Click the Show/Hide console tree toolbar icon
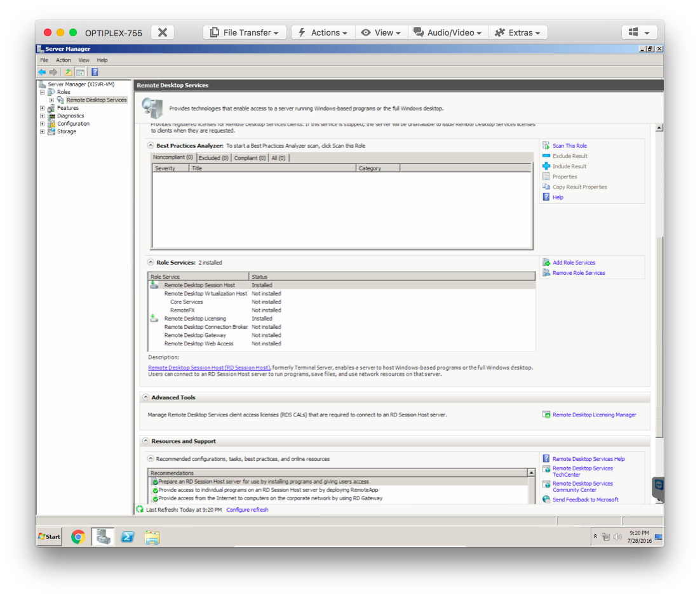The height and width of the screenshot is (598, 700). (81, 72)
